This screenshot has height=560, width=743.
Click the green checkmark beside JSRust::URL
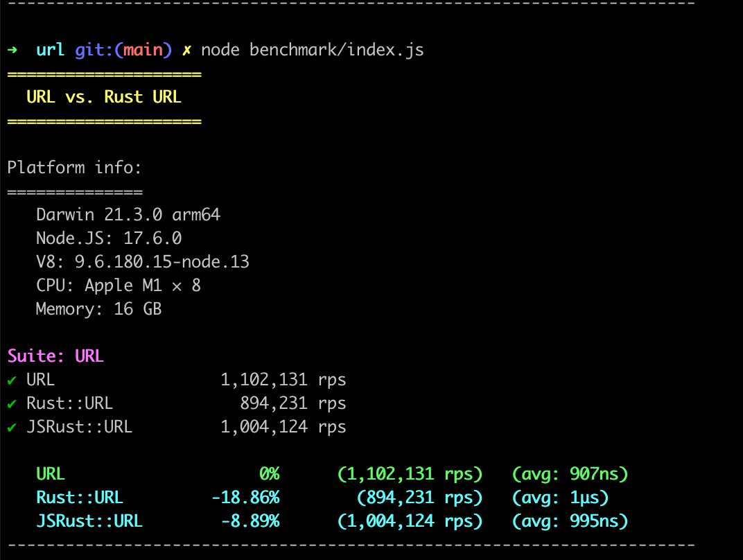tap(12, 427)
